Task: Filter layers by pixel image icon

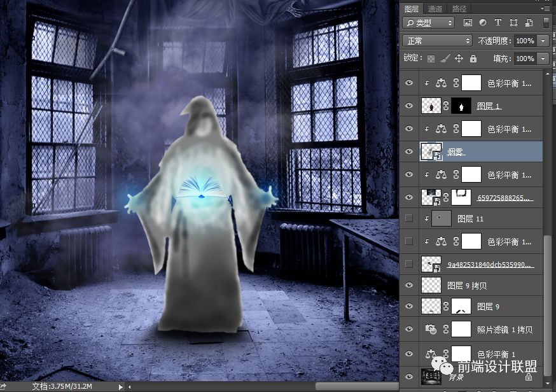Action: pyautogui.click(x=468, y=23)
